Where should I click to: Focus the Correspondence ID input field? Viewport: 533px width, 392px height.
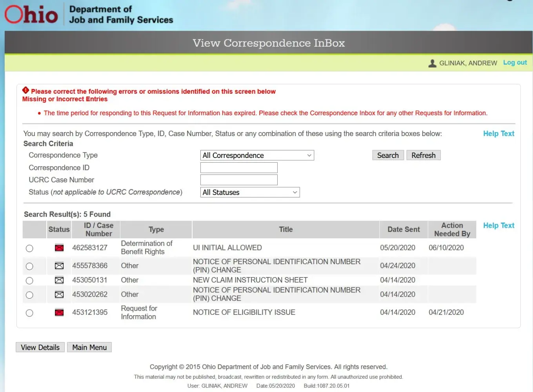click(239, 168)
